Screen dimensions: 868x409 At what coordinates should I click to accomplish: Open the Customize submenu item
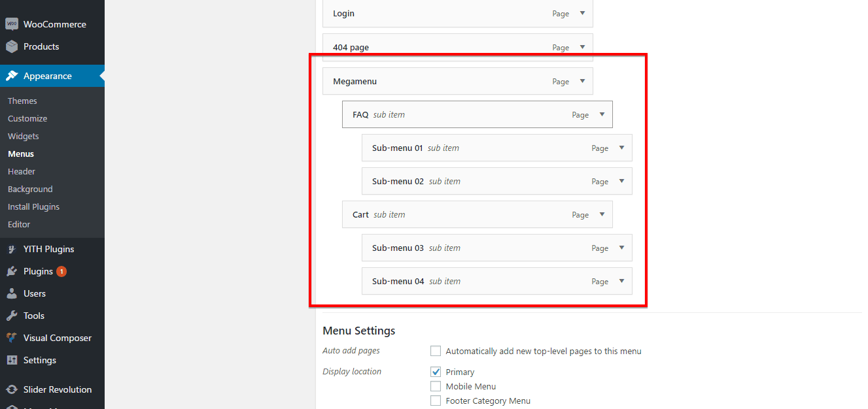27,119
